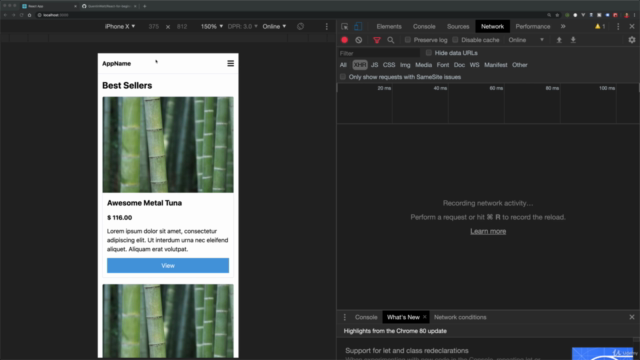Click the browser address bar localhost URL
Screen dimensions: 640x360
point(56,15)
